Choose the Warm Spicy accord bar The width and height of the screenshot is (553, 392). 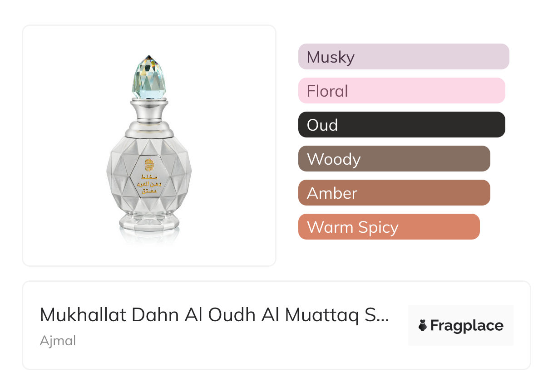[389, 227]
